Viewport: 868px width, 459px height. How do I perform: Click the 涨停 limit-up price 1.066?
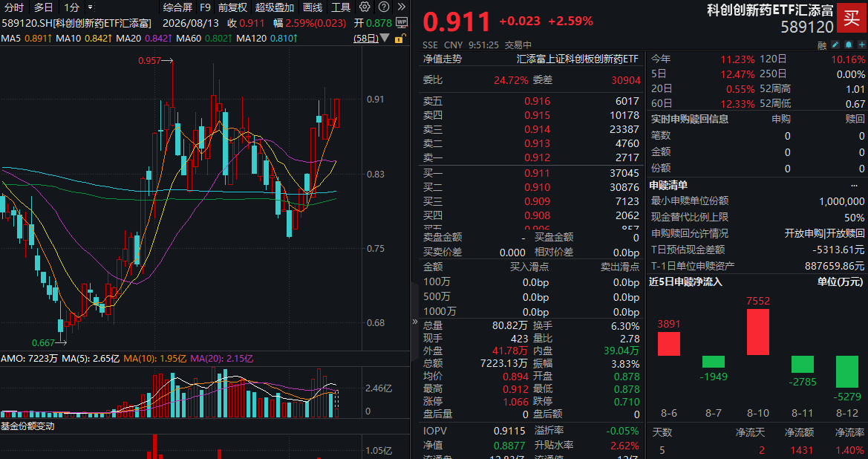tap(515, 402)
